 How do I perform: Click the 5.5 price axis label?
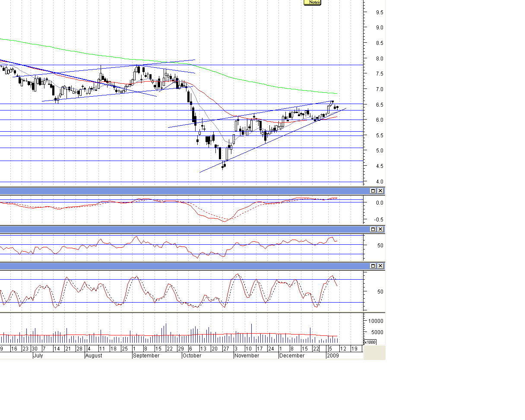380,135
